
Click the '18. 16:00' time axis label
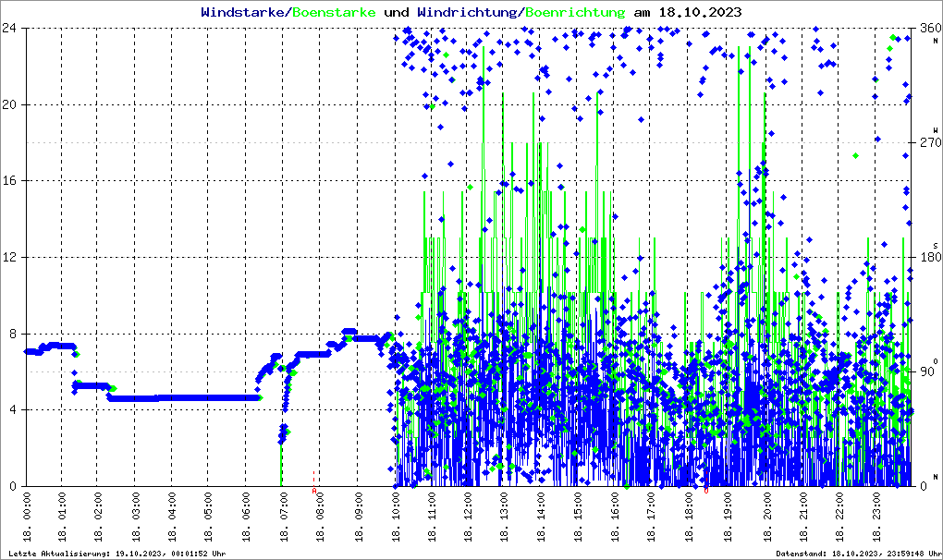(615, 517)
